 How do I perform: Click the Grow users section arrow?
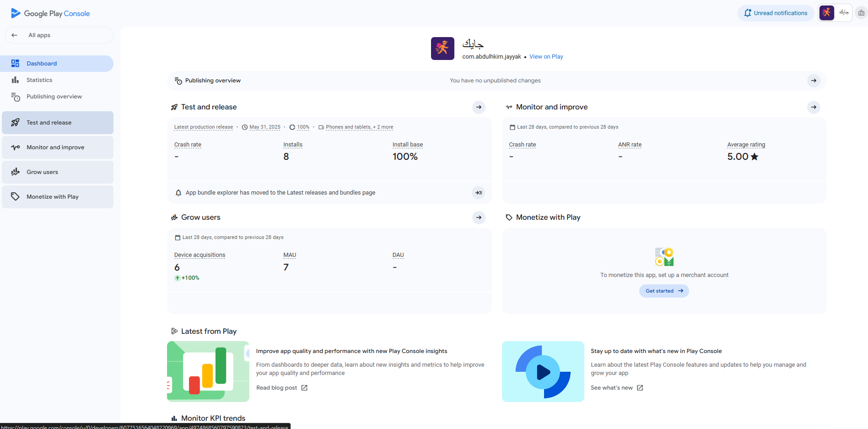point(479,217)
